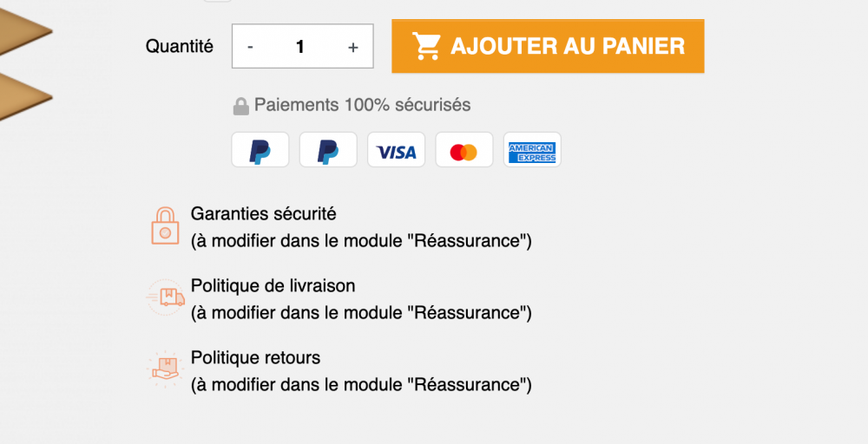Decrease quantity with the minus button
868x444 pixels.
[x=250, y=47]
